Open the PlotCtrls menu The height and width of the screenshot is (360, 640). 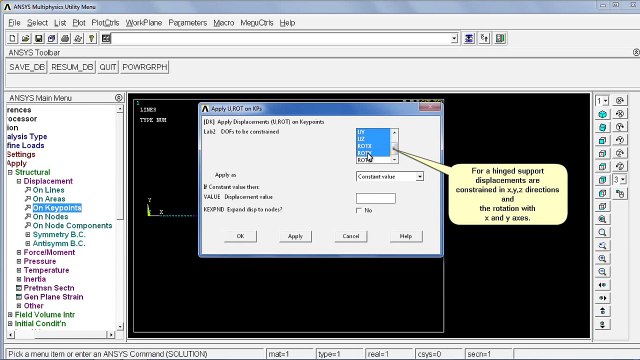[x=105, y=23]
